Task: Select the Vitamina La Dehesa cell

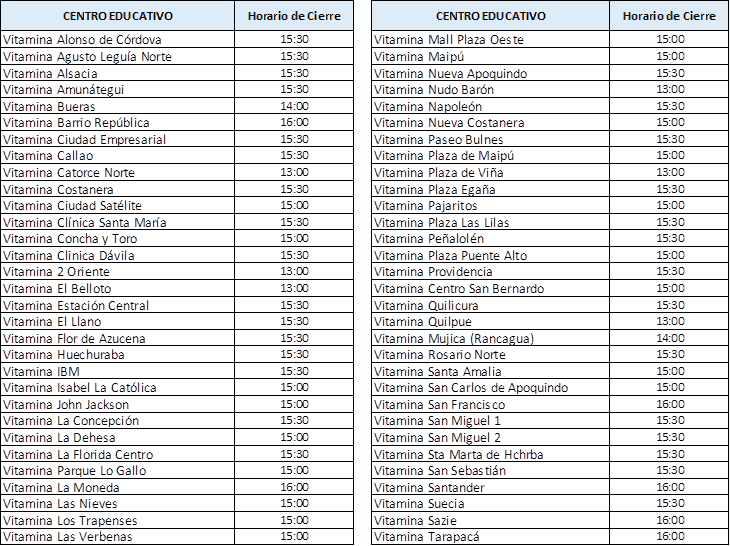Action: point(117,437)
